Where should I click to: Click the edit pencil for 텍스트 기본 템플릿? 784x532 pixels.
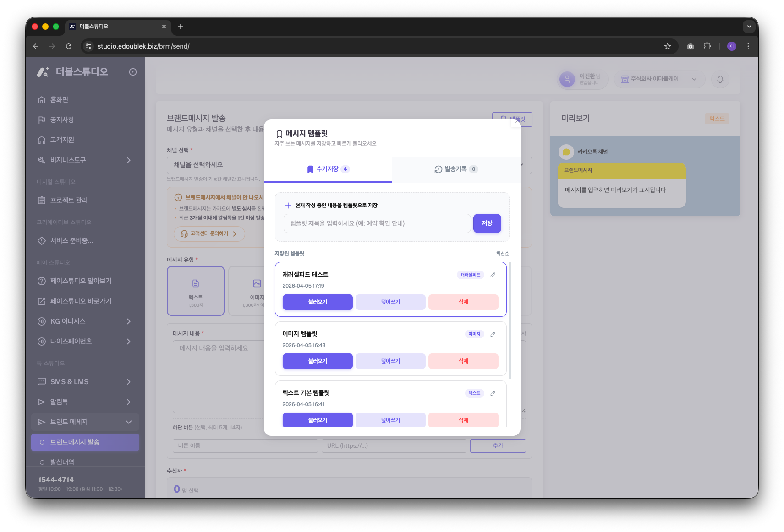[x=493, y=393]
